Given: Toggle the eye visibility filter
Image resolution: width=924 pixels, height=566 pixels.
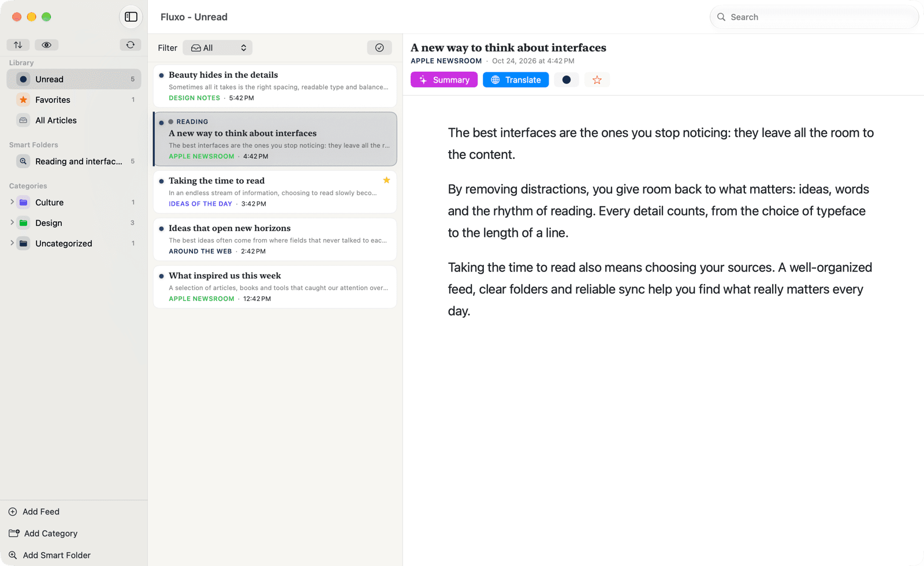Looking at the screenshot, I should (x=46, y=44).
